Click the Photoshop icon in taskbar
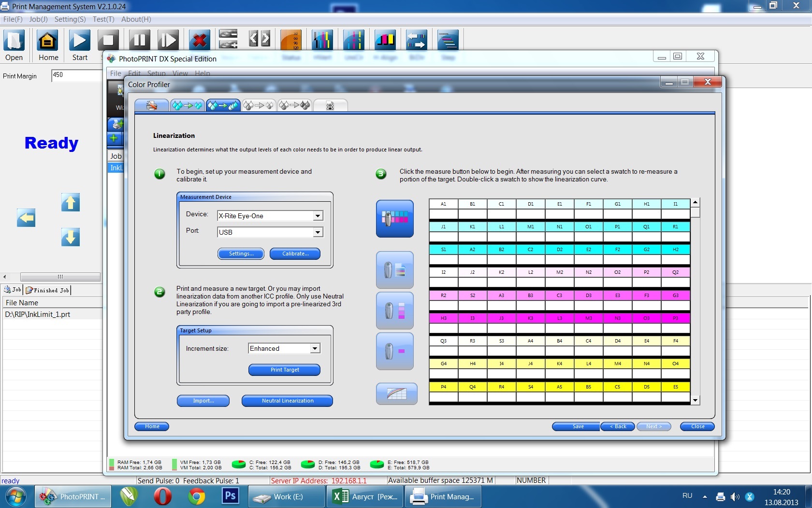Image resolution: width=812 pixels, height=508 pixels. [x=231, y=496]
